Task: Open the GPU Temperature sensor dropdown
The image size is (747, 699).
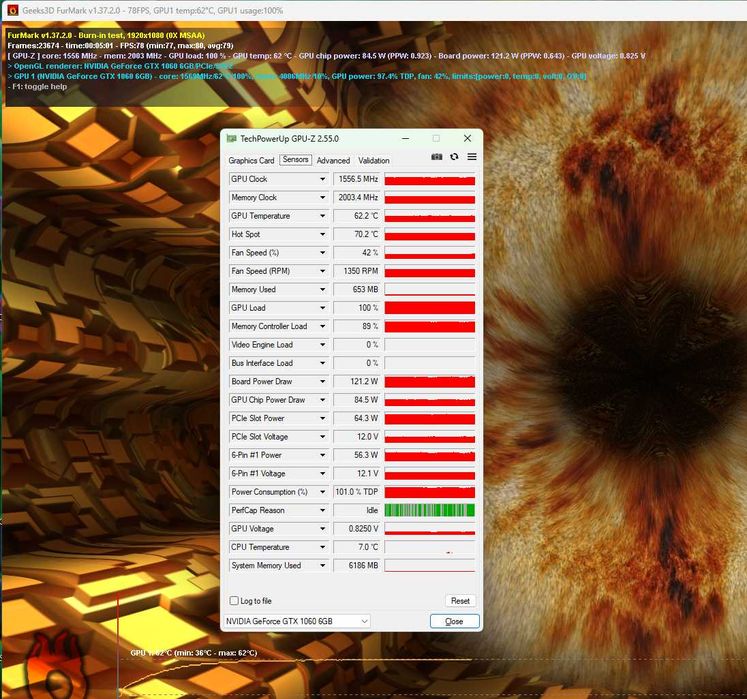Action: (323, 216)
